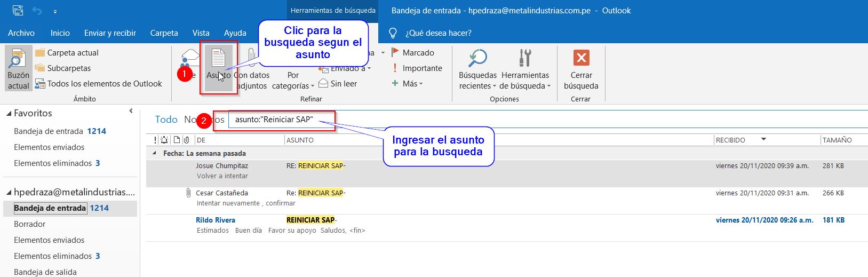Open Bandeja de entrada under Favoritos

(60, 131)
